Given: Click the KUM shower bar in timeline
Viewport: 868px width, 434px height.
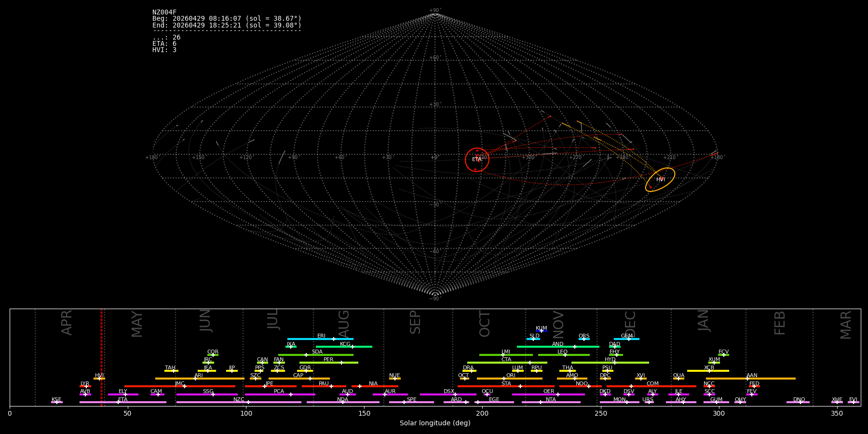Looking at the screenshot, I should pos(542,331).
